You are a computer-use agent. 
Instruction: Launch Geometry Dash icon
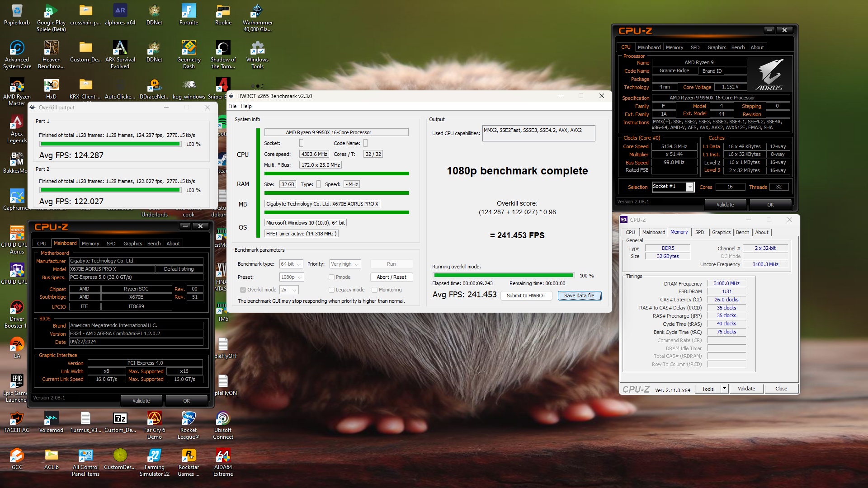click(189, 55)
